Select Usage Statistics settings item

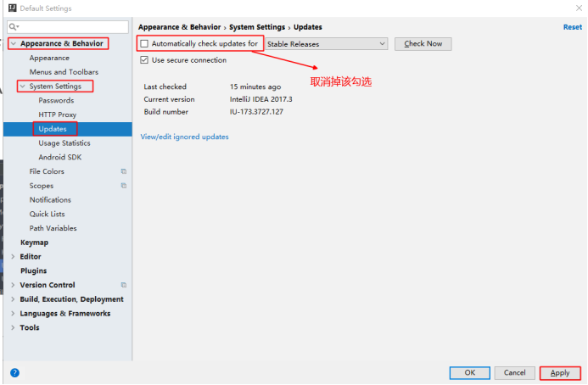click(64, 143)
